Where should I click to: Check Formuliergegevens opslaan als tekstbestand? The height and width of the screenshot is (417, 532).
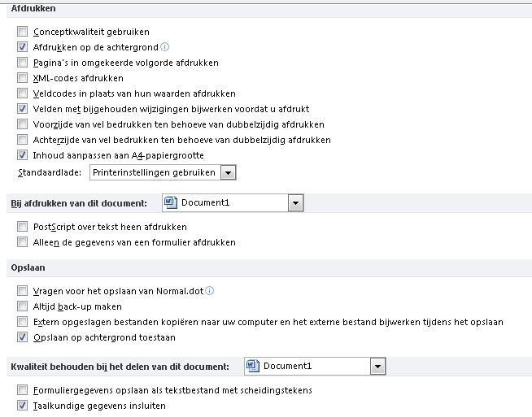coord(23,390)
